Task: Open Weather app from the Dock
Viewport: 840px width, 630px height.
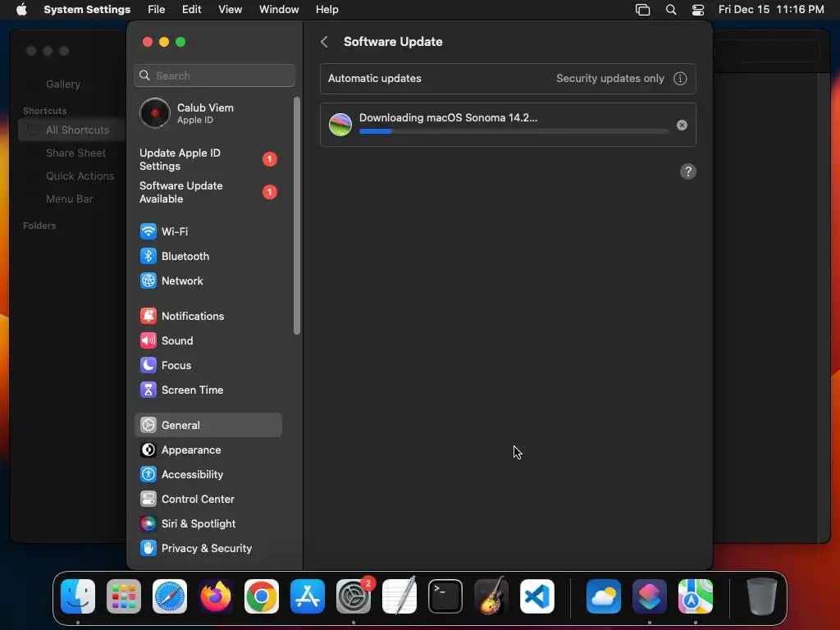Action: pos(604,596)
